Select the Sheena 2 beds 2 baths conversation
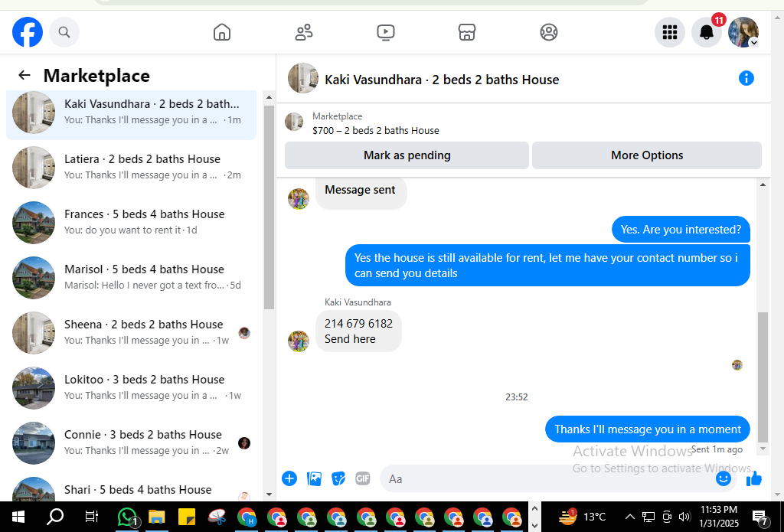 click(x=131, y=332)
